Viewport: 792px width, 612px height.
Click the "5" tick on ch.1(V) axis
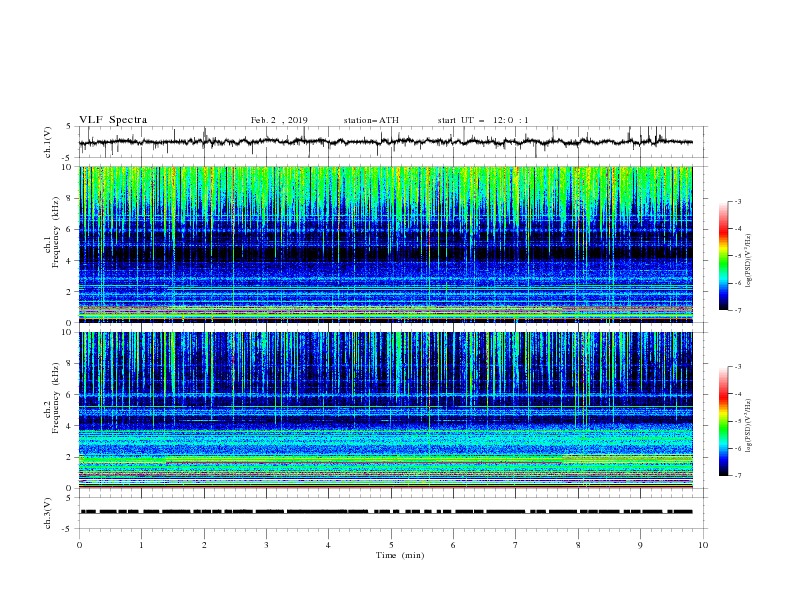pyautogui.click(x=69, y=126)
